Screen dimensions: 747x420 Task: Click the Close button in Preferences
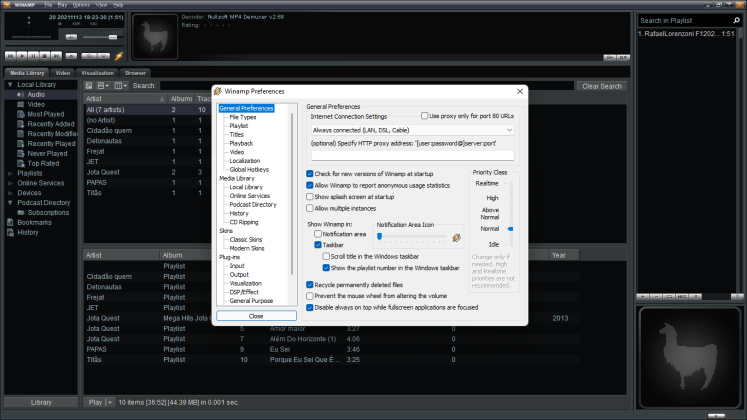click(x=256, y=316)
